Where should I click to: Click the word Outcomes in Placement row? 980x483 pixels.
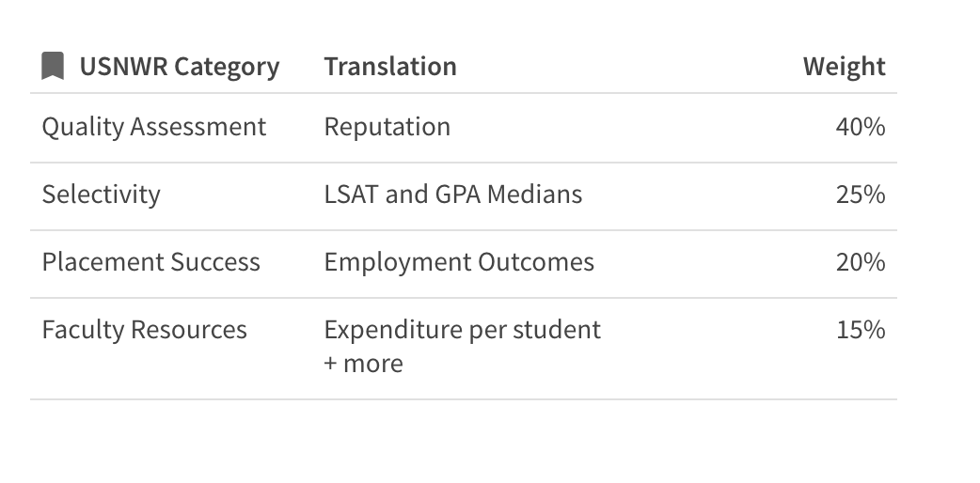click(x=536, y=262)
